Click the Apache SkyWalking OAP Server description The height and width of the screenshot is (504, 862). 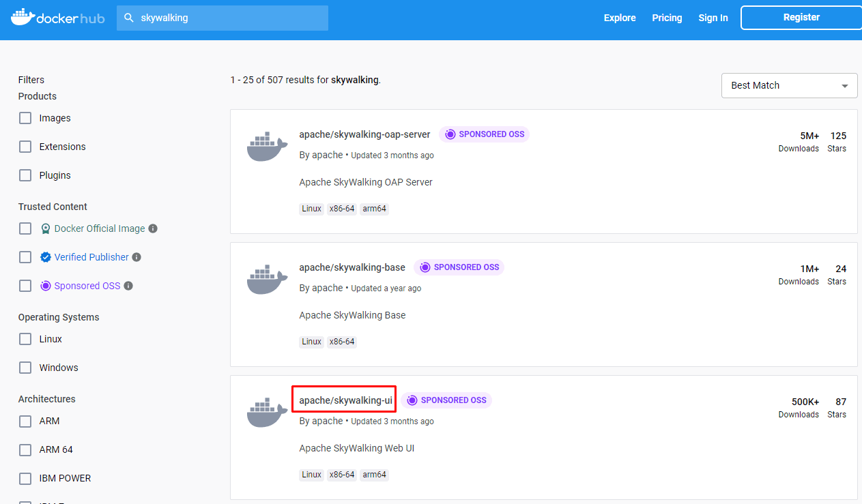coord(366,182)
